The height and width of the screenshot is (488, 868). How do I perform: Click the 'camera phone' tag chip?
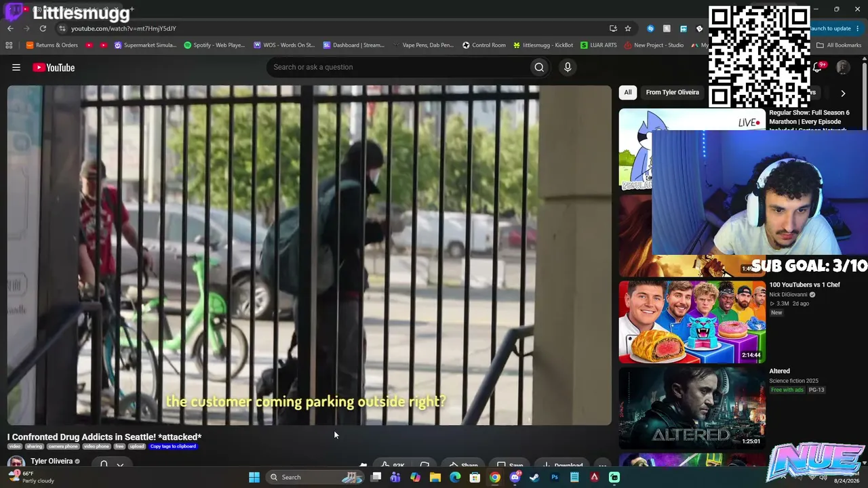coord(62,446)
